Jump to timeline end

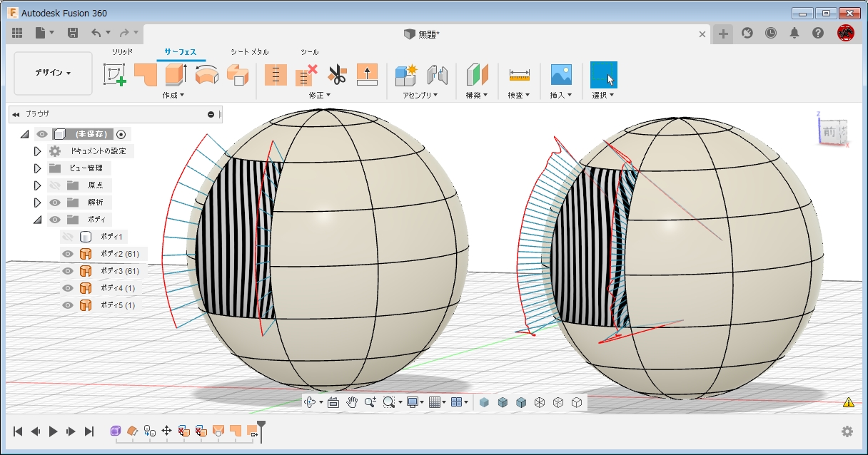[89, 431]
